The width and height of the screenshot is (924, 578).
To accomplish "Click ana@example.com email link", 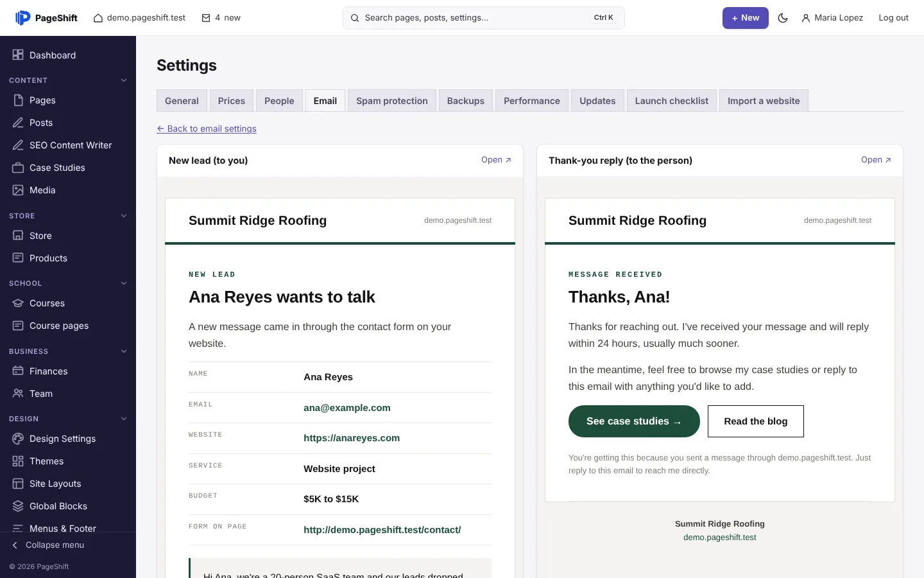I will [347, 408].
